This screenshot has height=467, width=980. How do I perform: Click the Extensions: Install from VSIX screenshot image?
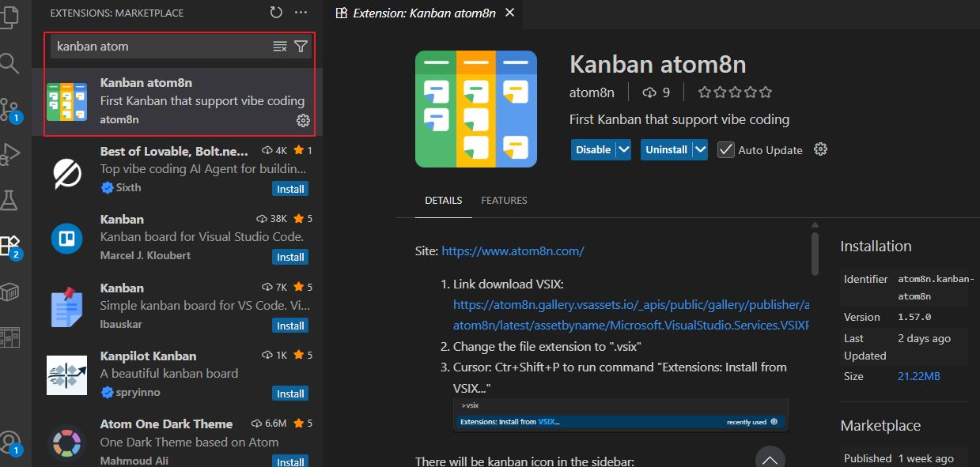click(621, 415)
